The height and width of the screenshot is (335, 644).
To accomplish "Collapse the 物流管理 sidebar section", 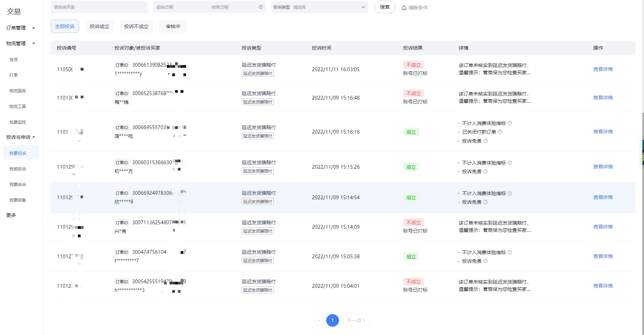I will click(19, 43).
